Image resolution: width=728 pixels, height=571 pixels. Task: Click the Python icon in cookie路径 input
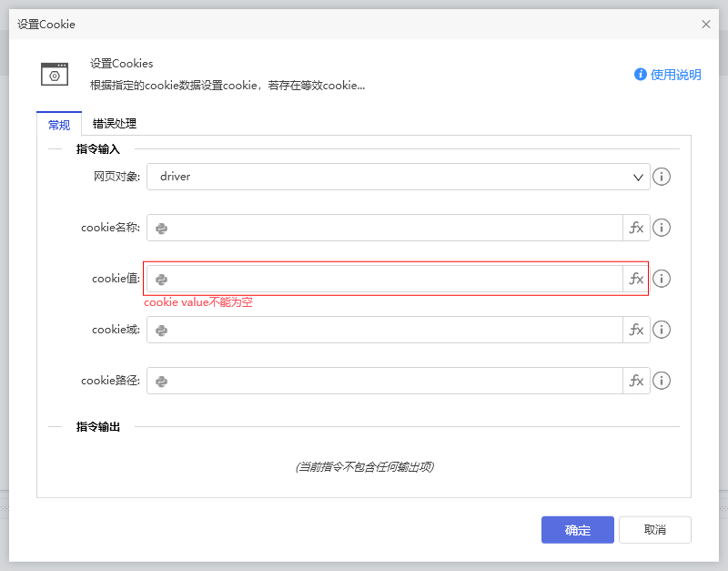pos(161,381)
